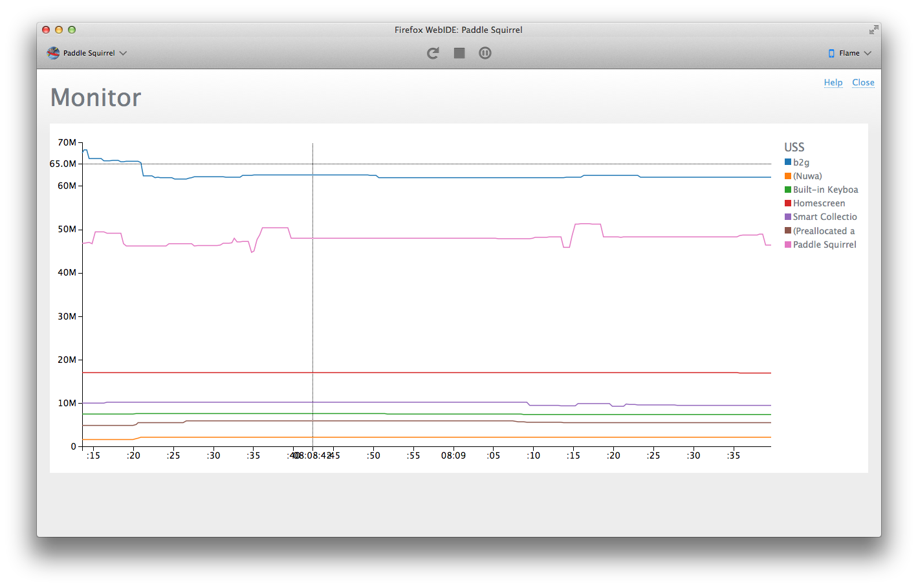Enter fullscreen with the expand arrows icon
The height and width of the screenshot is (588, 918).
[873, 30]
